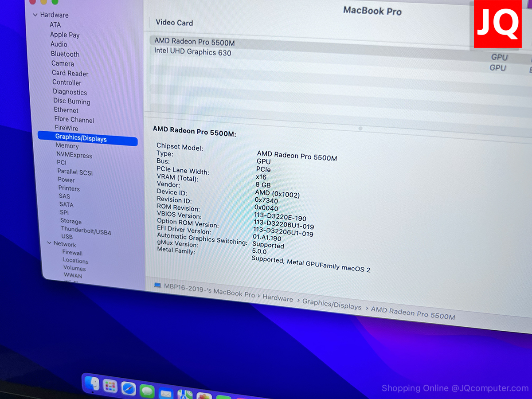This screenshot has height=399, width=532.
Task: Click the bold "AMD Radeon Pro 5500M:" details heading
Action: click(x=195, y=131)
